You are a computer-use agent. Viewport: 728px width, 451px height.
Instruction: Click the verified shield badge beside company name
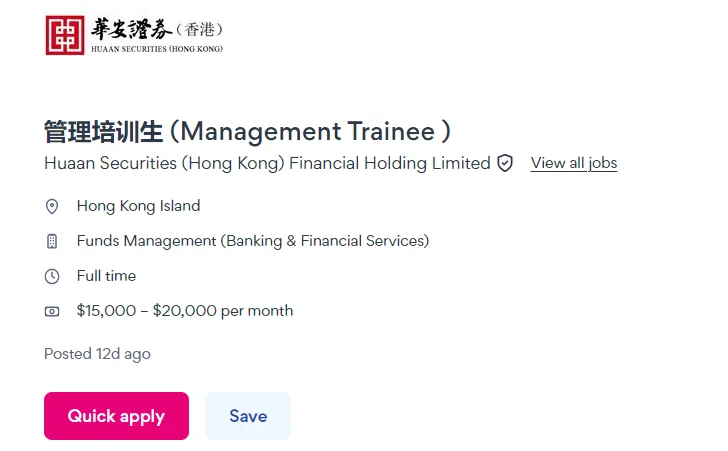click(505, 163)
